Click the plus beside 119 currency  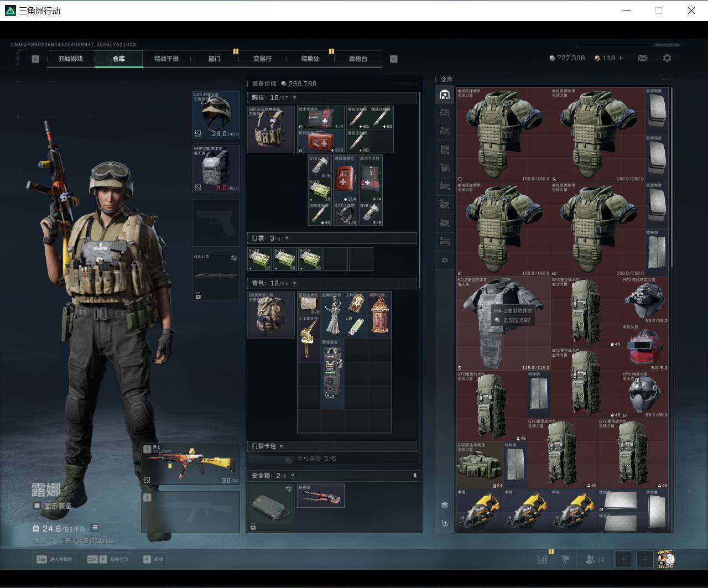[620, 58]
